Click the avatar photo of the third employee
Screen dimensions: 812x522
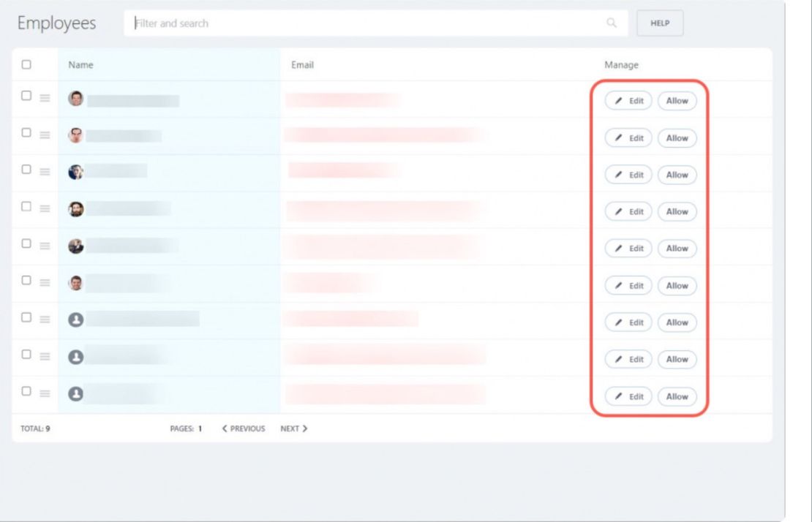coord(75,172)
